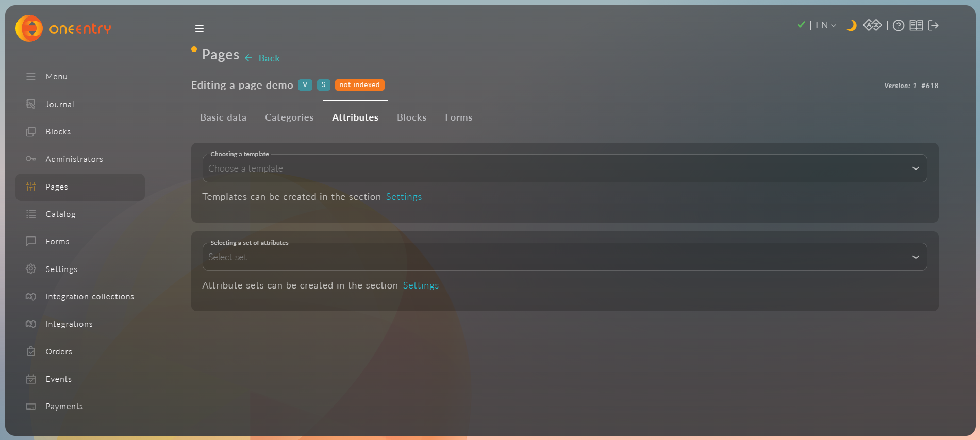The image size is (980, 440).
Task: Toggle the V badge next to page title
Action: pyautogui.click(x=305, y=85)
